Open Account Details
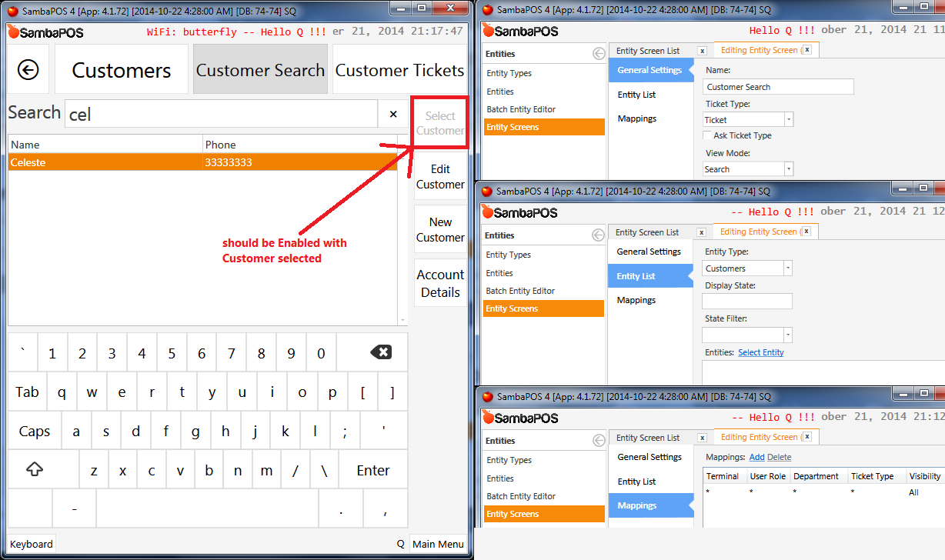Viewport: 945px width, 560px height. [x=440, y=283]
